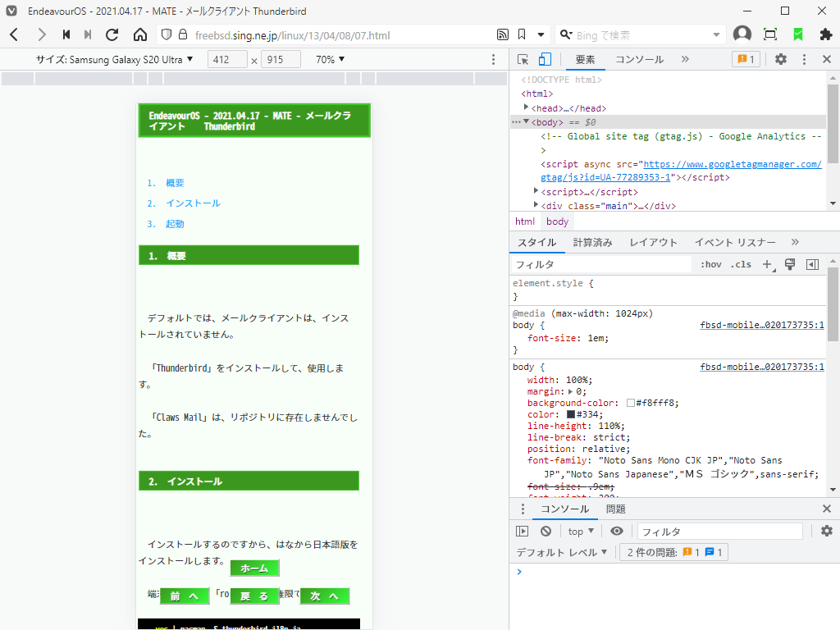Viewport: 840px width, 630px height.
Task: Open the googletagmanager script link
Action: (x=681, y=171)
